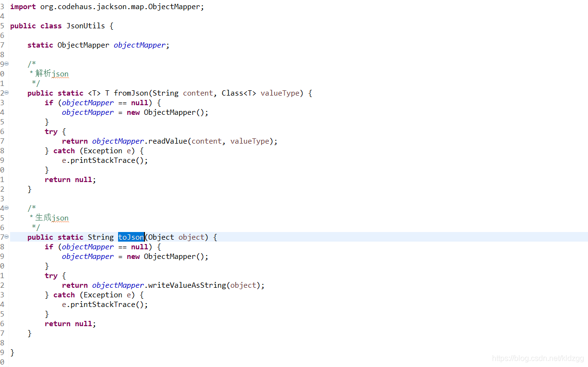The height and width of the screenshot is (367, 588).
Task: Click the "readValue" method call
Action: 168,141
